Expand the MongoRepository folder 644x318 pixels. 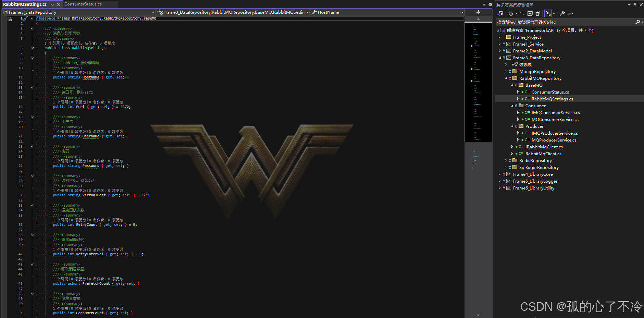(x=506, y=71)
